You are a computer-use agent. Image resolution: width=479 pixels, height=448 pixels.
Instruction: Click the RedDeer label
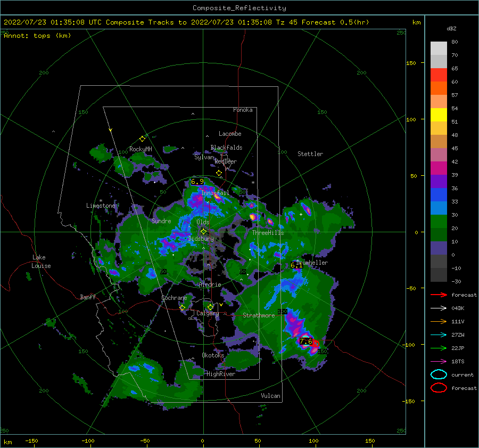pyautogui.click(x=226, y=161)
